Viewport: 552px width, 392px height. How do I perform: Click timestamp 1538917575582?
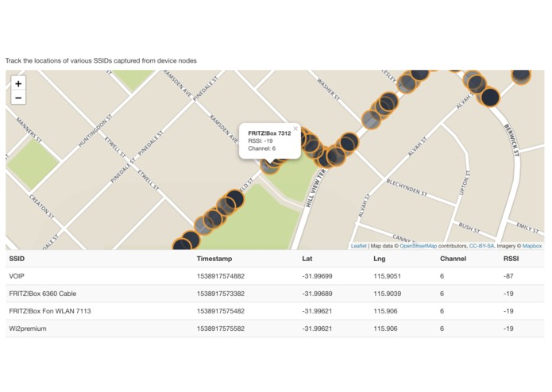pyautogui.click(x=220, y=329)
